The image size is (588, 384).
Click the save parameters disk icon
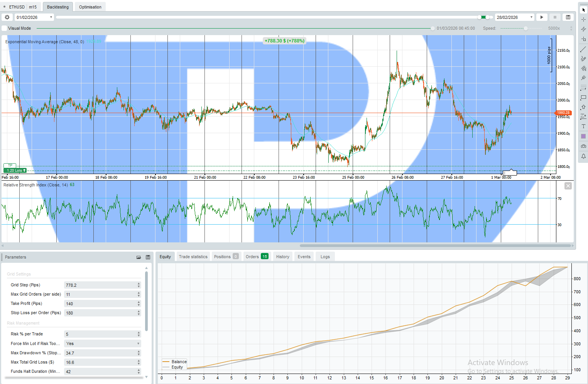[148, 257]
